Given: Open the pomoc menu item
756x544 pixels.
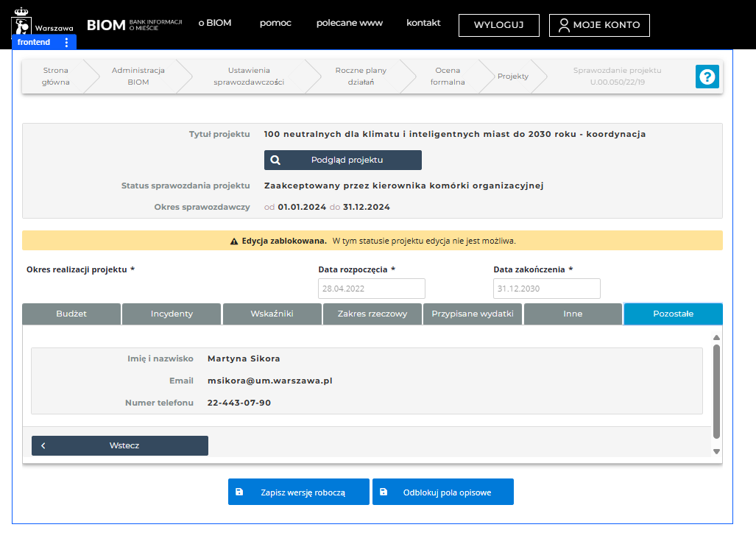Looking at the screenshot, I should tap(275, 23).
